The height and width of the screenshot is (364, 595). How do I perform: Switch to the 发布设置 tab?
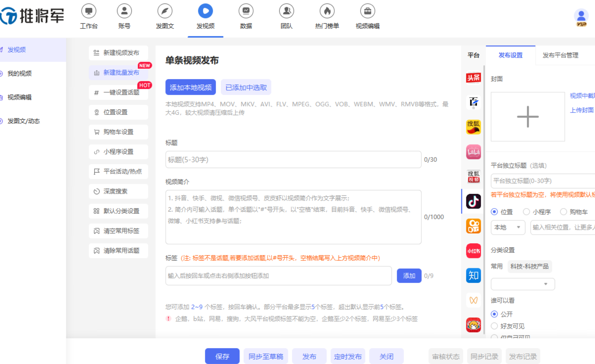(x=510, y=55)
